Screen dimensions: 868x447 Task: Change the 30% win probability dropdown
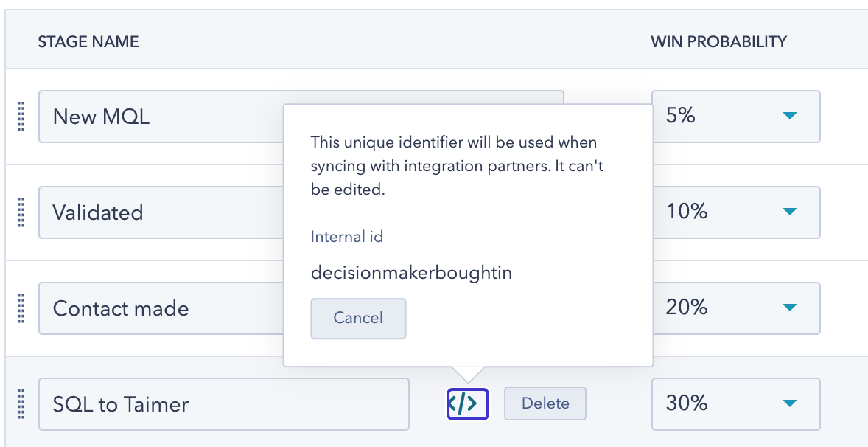(735, 404)
